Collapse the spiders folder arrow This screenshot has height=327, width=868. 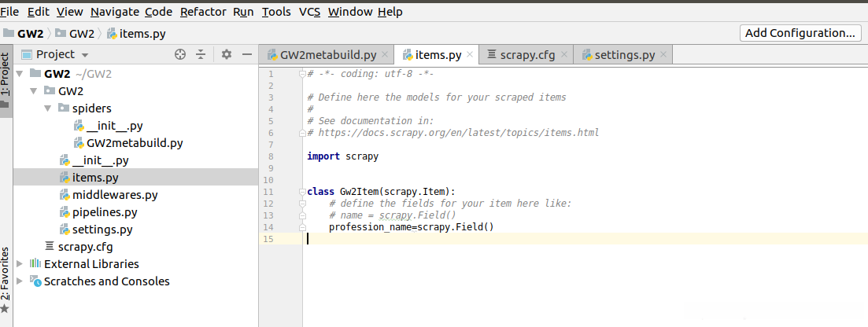[x=49, y=108]
